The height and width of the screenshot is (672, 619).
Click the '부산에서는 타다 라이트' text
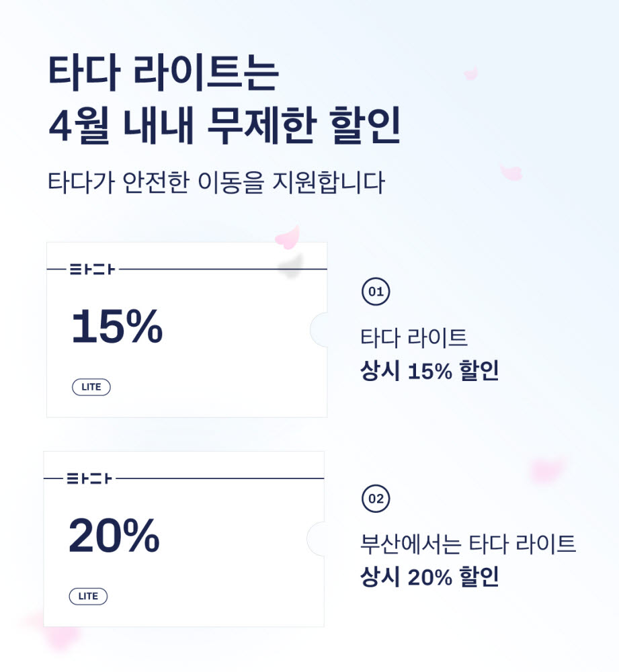(468, 544)
